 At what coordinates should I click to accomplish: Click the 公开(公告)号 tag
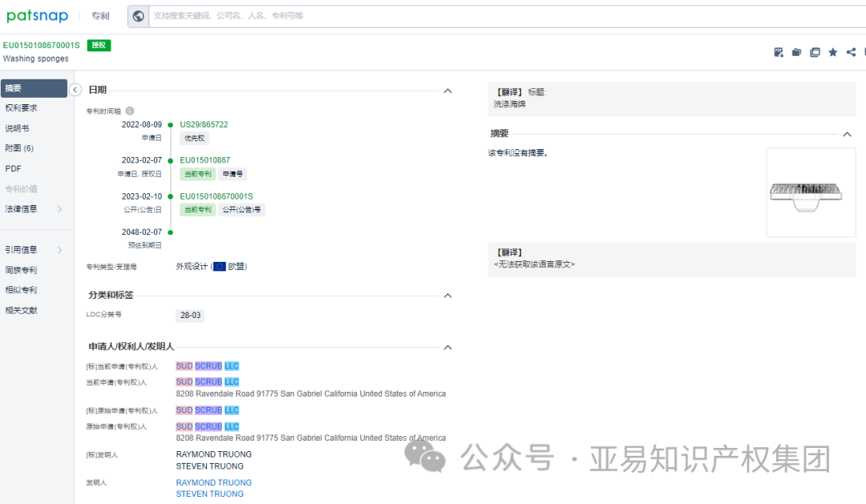[241, 210]
